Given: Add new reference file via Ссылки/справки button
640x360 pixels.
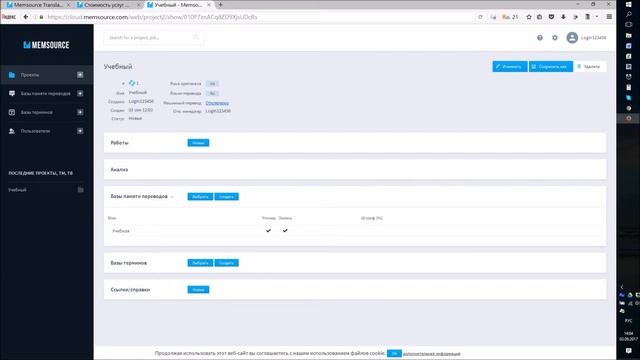Looking at the screenshot, I should tap(198, 290).
